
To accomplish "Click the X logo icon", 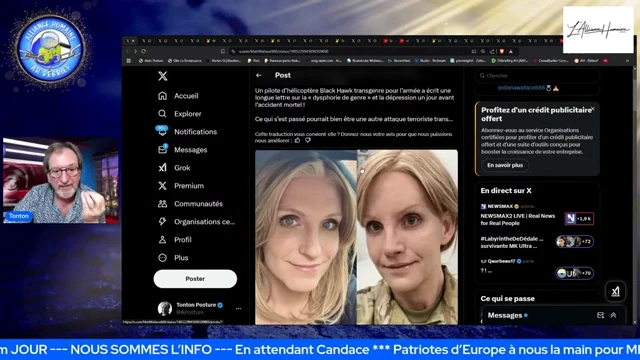I will pos(162,76).
